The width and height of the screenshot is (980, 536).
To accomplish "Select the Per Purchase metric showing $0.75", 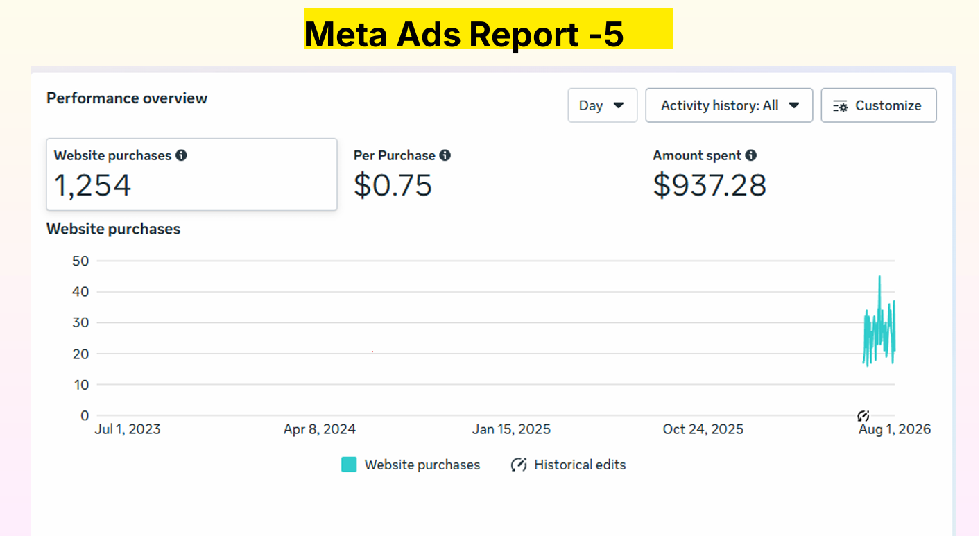I will click(x=402, y=174).
